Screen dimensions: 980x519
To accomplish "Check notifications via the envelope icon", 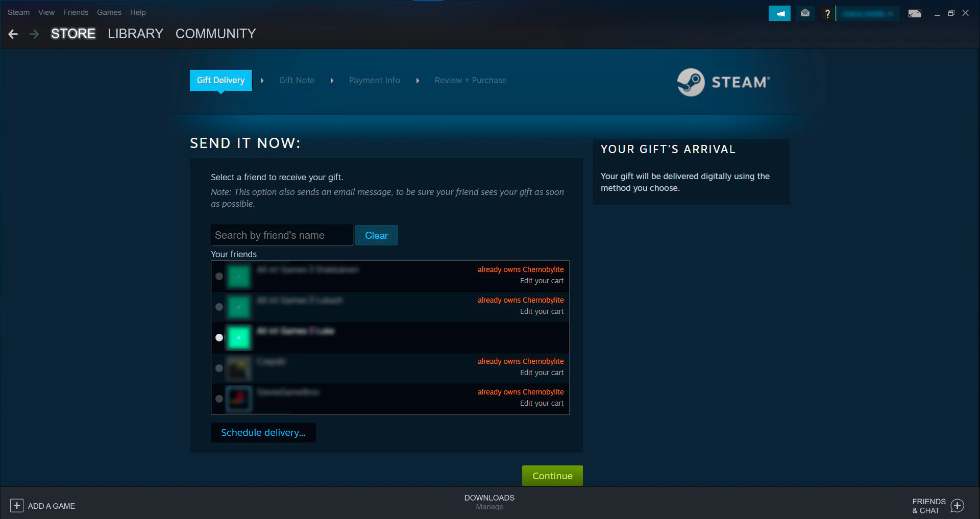I will point(805,13).
